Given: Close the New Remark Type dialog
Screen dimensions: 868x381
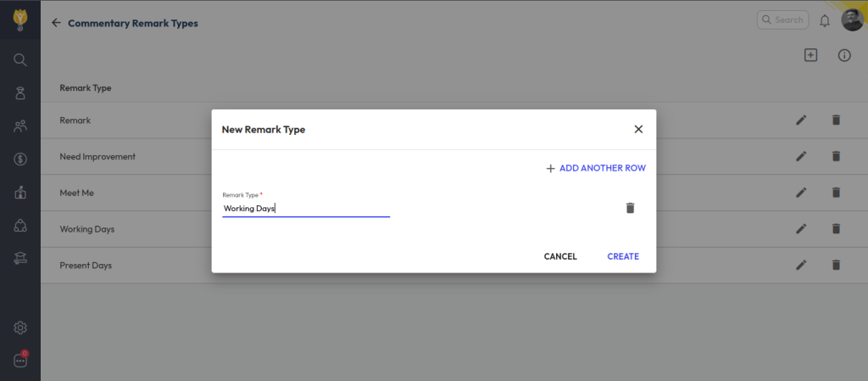Looking at the screenshot, I should tap(638, 129).
